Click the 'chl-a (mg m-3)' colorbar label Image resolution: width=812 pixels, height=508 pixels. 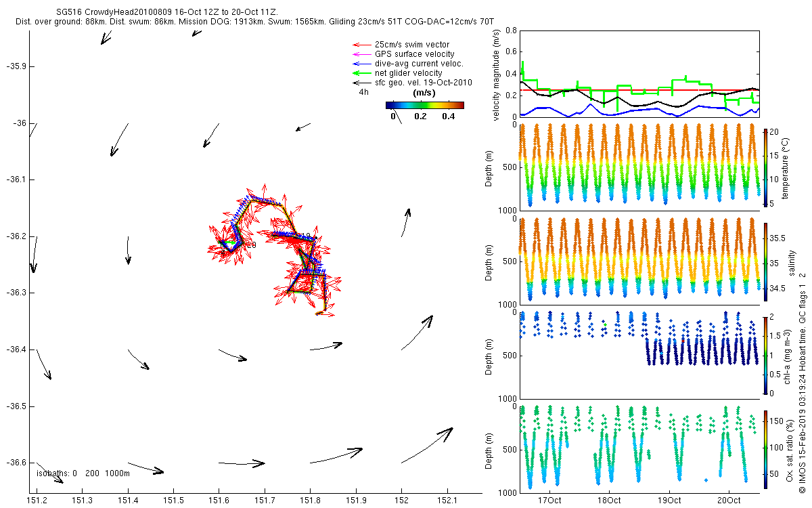tap(788, 356)
